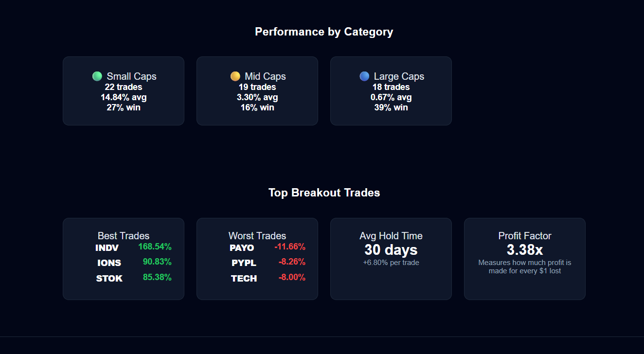Image resolution: width=644 pixels, height=354 pixels.
Task: Click the yellow Mid Caps circle icon
Action: tap(235, 76)
